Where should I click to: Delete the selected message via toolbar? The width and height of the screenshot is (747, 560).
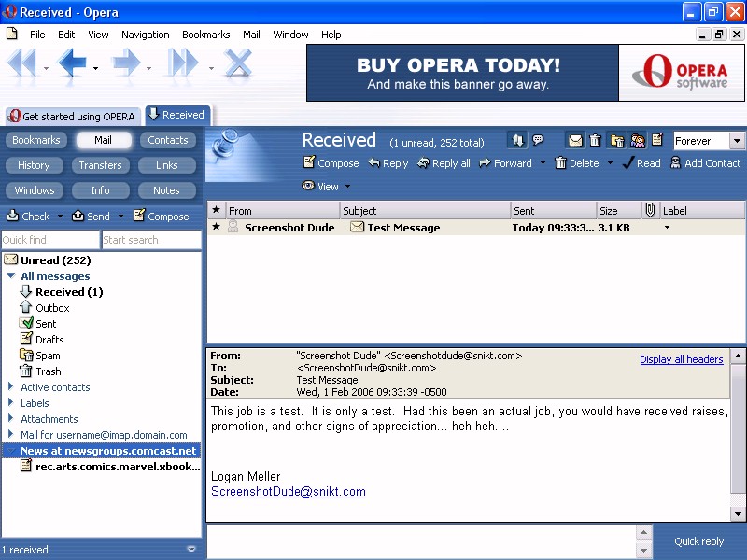[x=577, y=162]
